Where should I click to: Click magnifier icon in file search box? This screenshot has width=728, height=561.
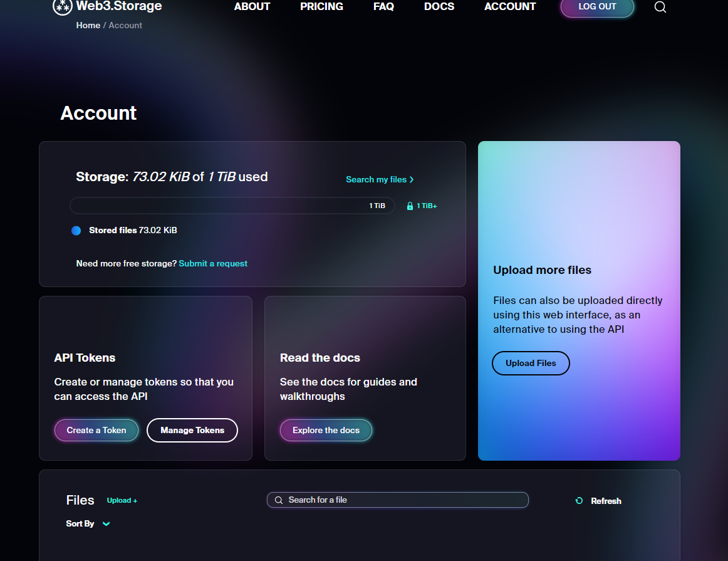[279, 500]
